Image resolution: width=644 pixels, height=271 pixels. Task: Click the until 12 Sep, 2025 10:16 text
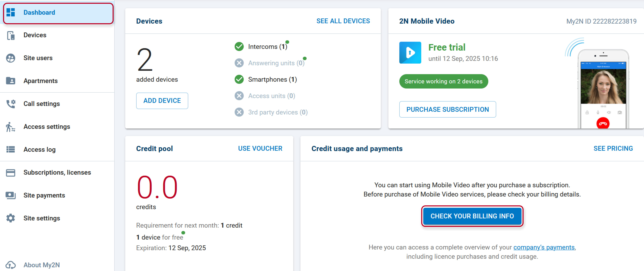[x=463, y=58]
